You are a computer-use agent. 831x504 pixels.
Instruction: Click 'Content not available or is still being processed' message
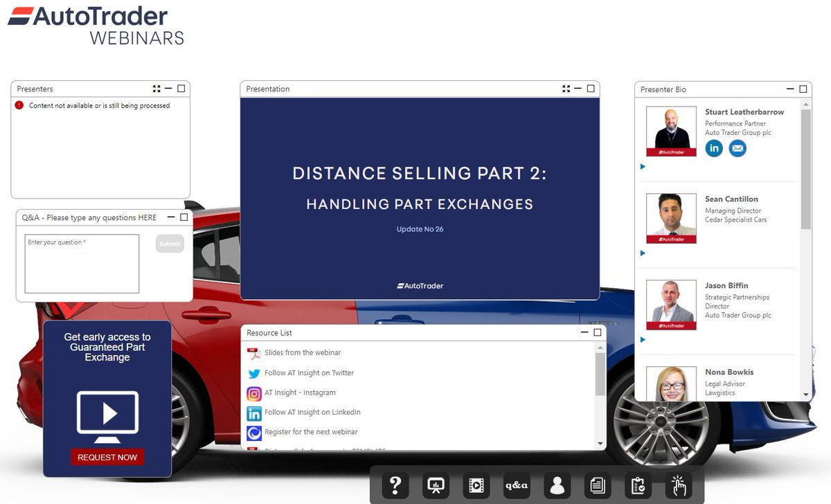pos(99,106)
